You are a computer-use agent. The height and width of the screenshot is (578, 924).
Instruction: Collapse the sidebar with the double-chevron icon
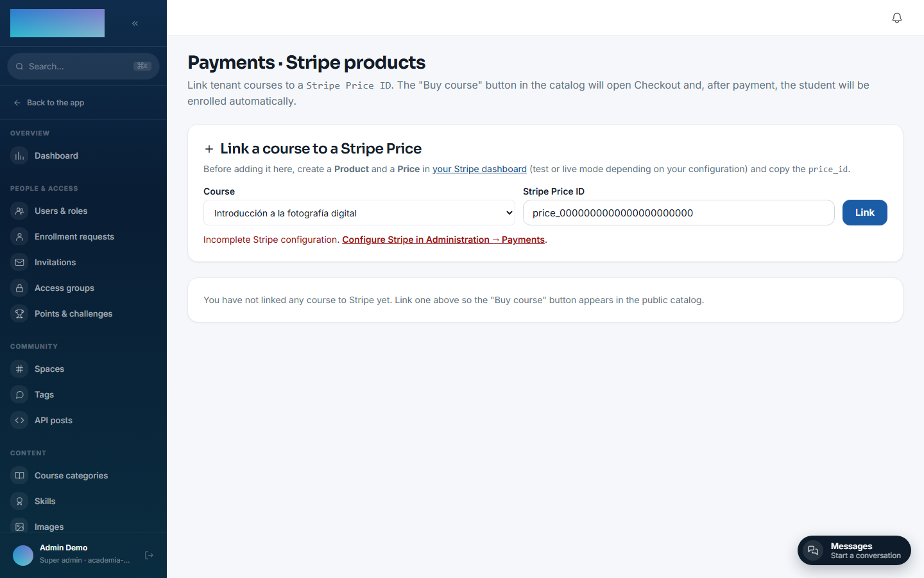coord(135,23)
